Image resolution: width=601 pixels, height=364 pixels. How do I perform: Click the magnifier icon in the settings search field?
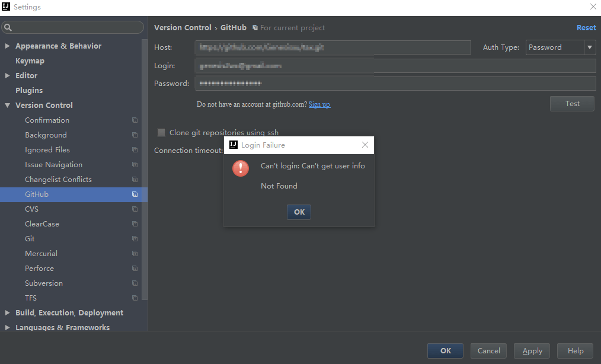tap(8, 27)
